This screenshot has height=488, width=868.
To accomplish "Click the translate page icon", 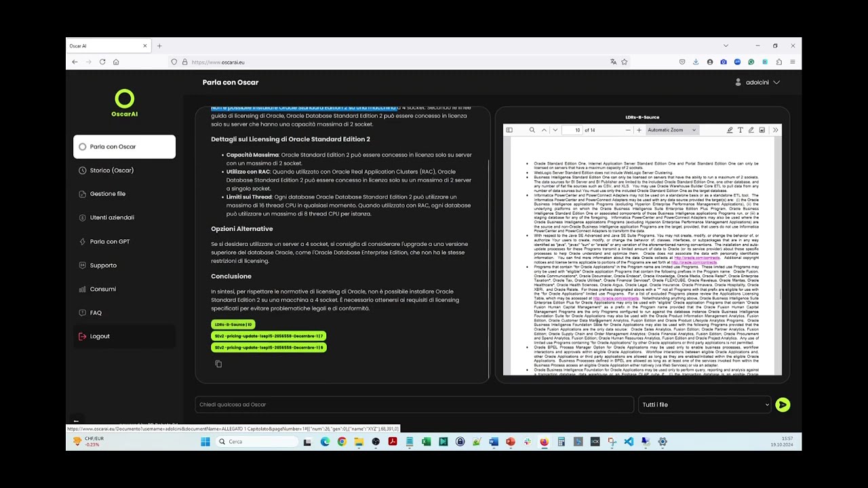I will tap(613, 62).
